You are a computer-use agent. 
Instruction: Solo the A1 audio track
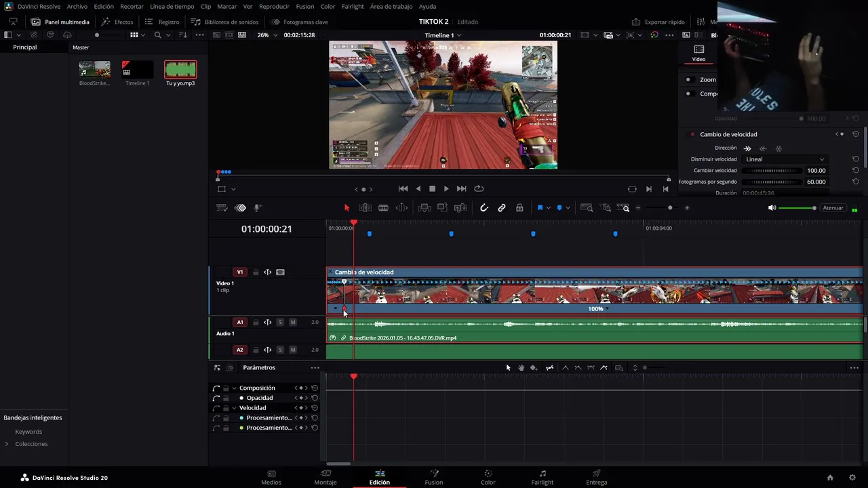point(280,323)
